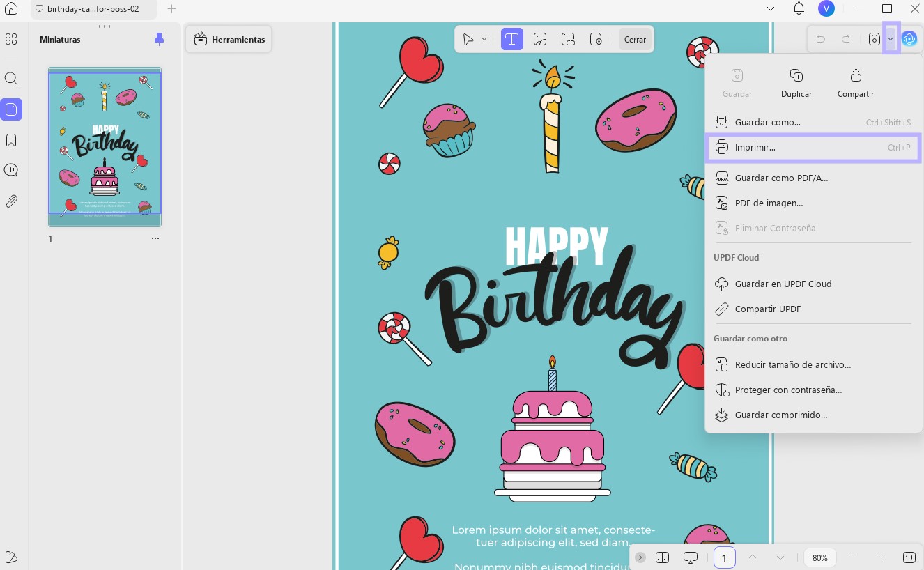Open the layers icon in the sidebar
Image resolution: width=924 pixels, height=570 pixels.
click(x=11, y=557)
